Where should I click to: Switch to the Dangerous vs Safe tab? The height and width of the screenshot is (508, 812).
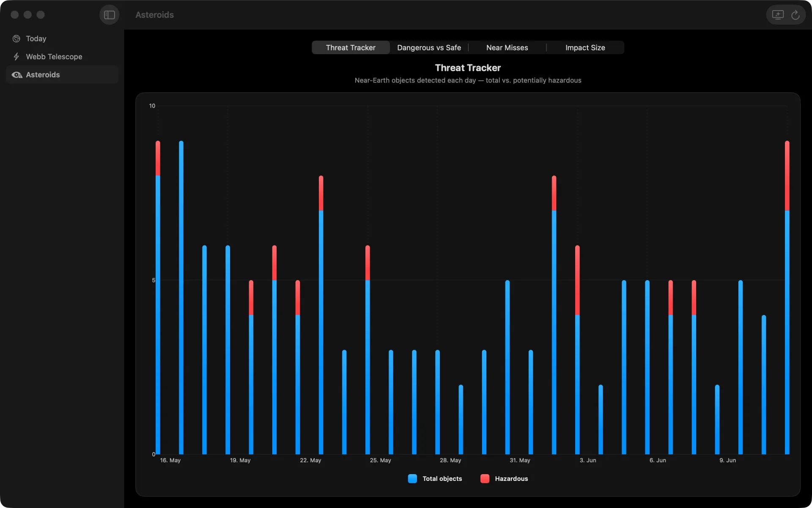(x=429, y=47)
